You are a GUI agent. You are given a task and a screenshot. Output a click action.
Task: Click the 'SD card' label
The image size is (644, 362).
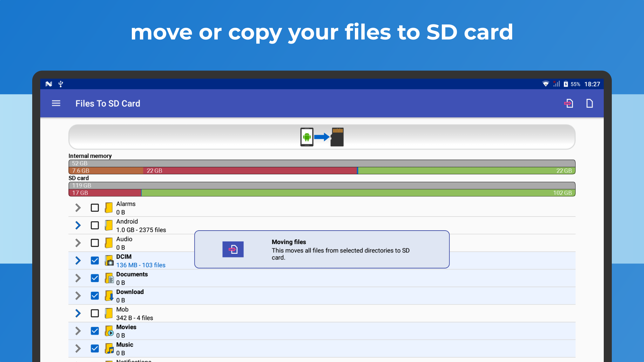pyautogui.click(x=78, y=178)
